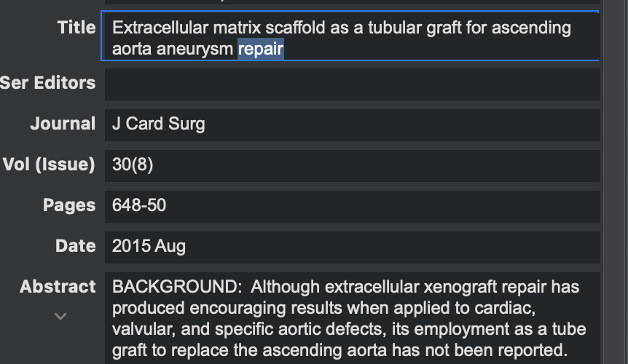Image resolution: width=628 pixels, height=364 pixels.
Task: Click the empty Ser Editors field
Action: (353, 84)
